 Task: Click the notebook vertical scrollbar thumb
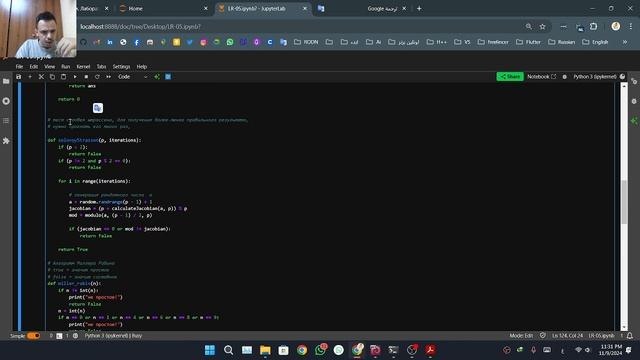coord(624,202)
